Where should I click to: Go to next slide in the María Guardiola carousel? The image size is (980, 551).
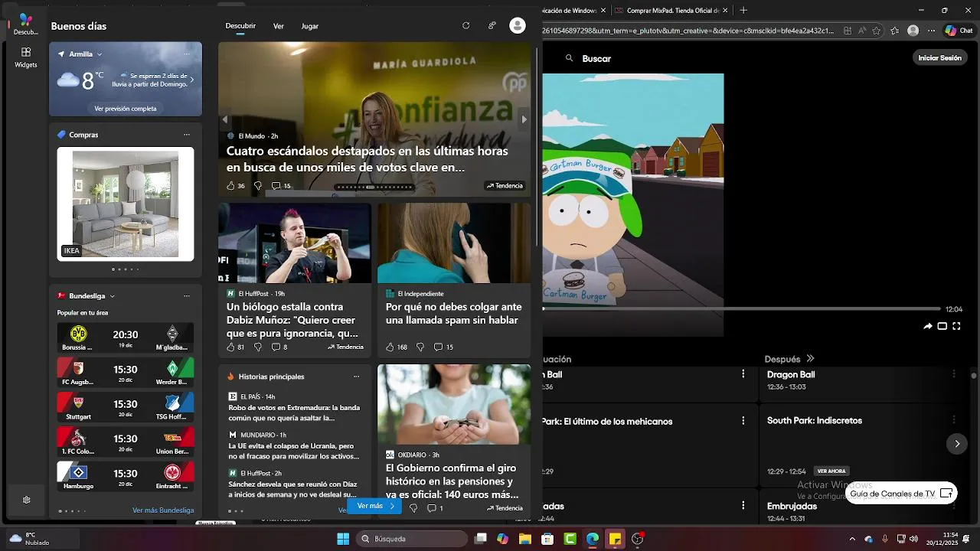pyautogui.click(x=524, y=119)
